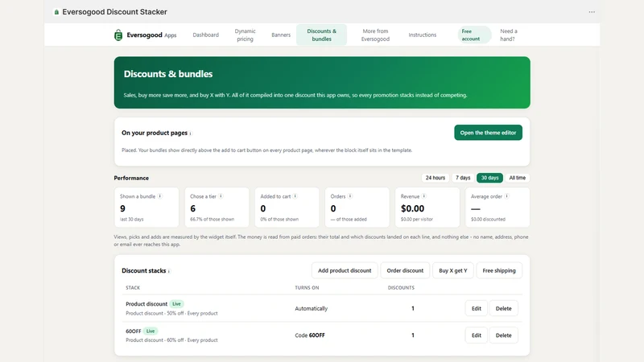Click the Performance section heading
This screenshot has width=644, height=362.
tap(131, 178)
